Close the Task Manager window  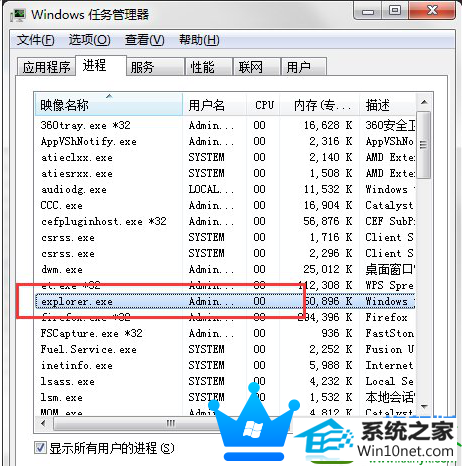pyautogui.click(x=432, y=11)
